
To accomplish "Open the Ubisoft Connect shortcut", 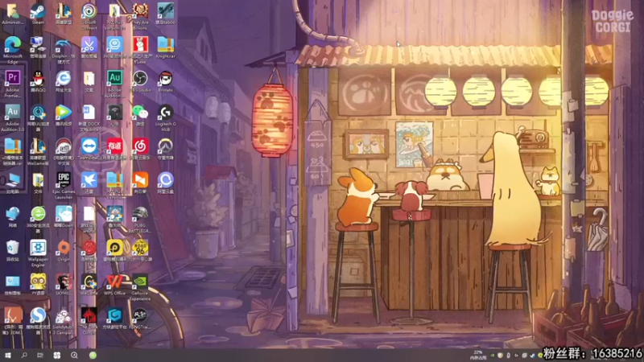I will (89, 16).
